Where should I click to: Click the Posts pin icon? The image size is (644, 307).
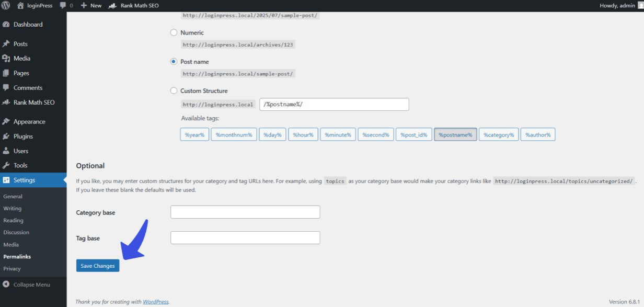coord(6,44)
